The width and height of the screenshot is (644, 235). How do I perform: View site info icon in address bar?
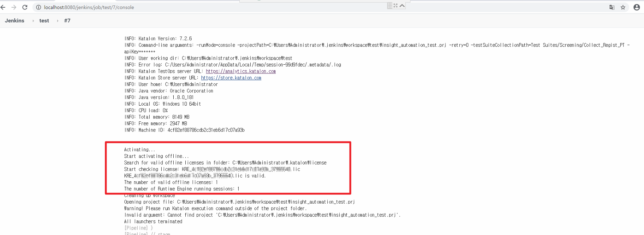38,7
